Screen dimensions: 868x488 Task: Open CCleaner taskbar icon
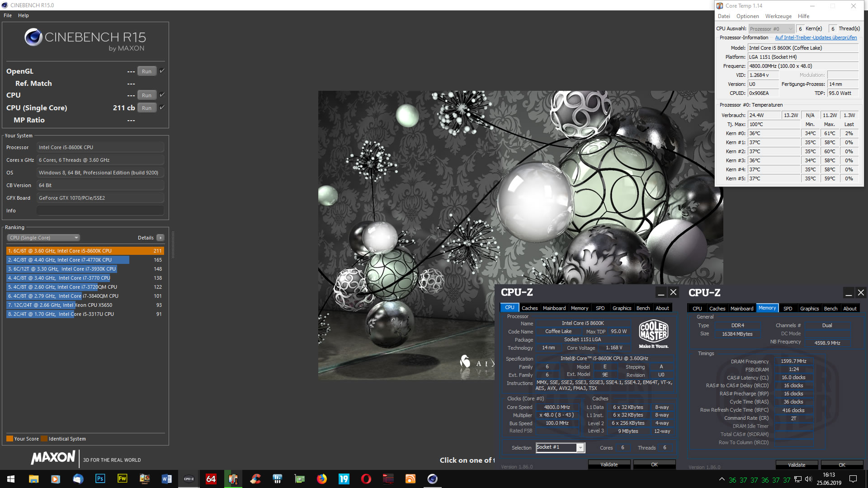(x=255, y=479)
